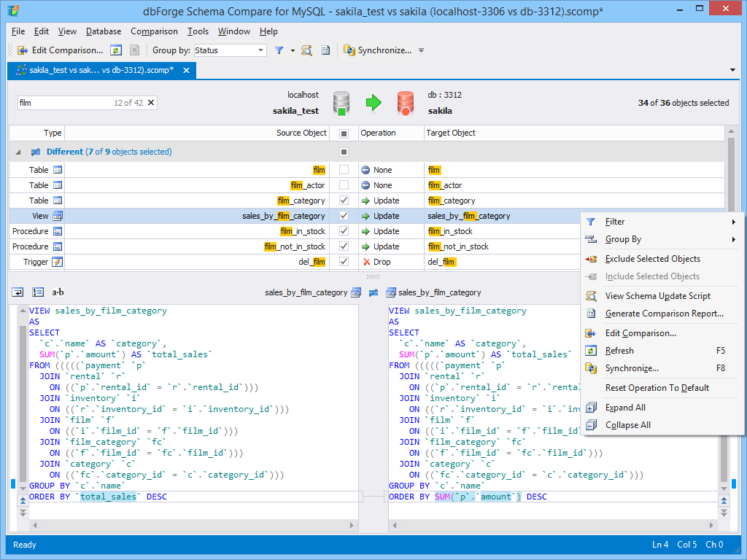Click the Source Object column header
Image resolution: width=747 pixels, height=560 pixels.
pos(197,133)
